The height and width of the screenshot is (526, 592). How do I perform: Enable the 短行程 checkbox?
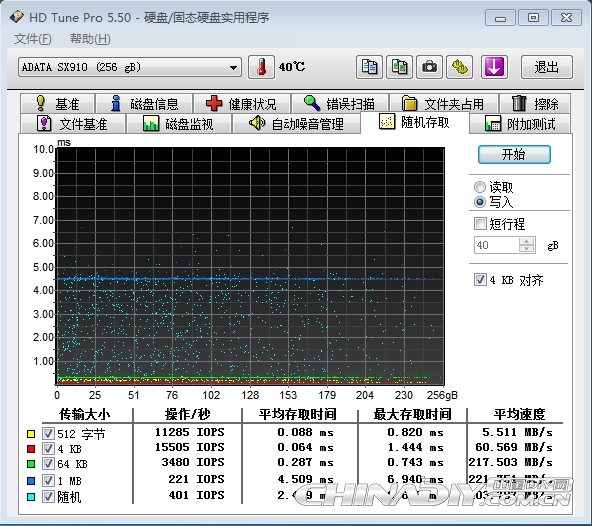pyautogui.click(x=480, y=224)
